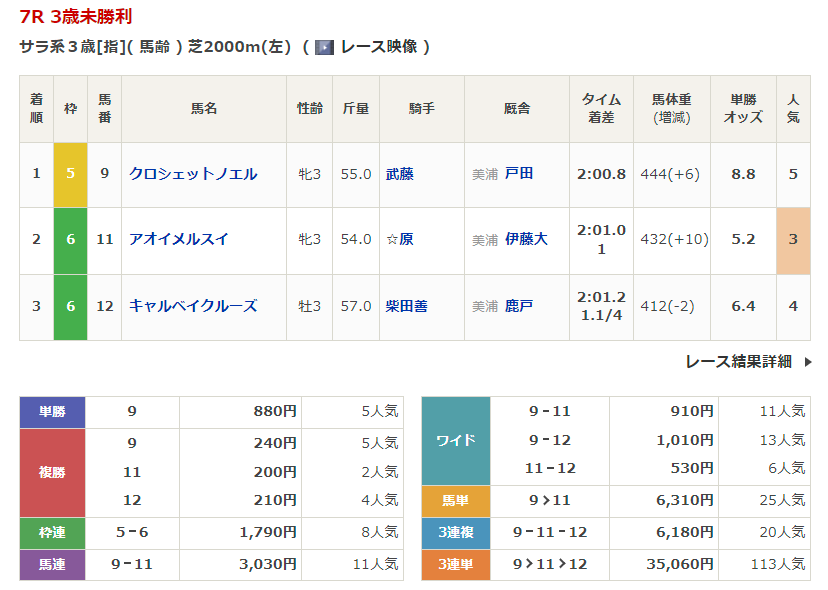The image size is (828, 590).
Task: Open trainer 鹿戸 page
Action: point(519,306)
